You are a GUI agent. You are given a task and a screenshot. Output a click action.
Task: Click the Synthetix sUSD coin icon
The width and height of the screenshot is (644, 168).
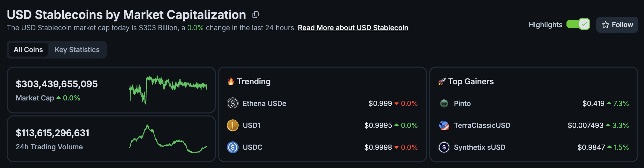pyautogui.click(x=444, y=147)
